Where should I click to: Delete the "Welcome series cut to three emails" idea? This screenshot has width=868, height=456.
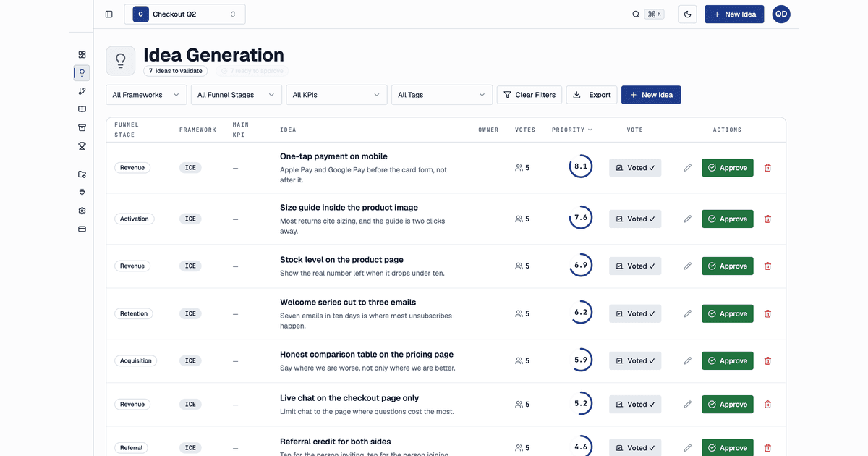point(767,313)
